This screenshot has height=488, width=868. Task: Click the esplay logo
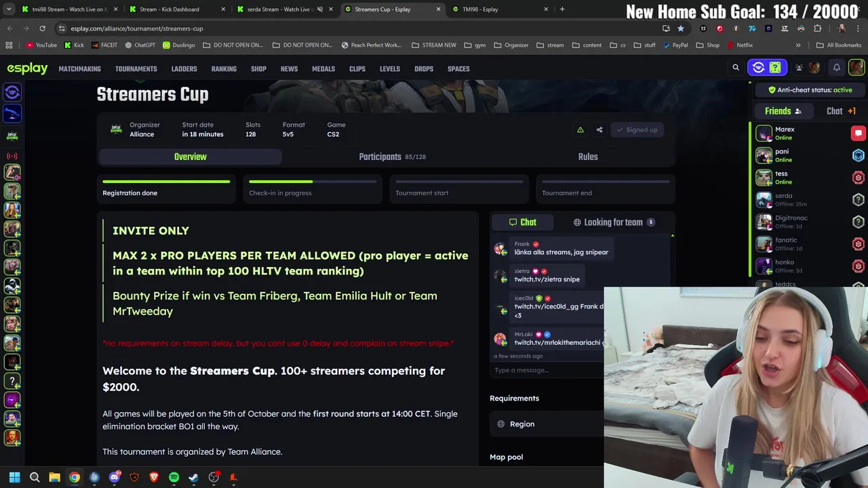pyautogui.click(x=27, y=68)
